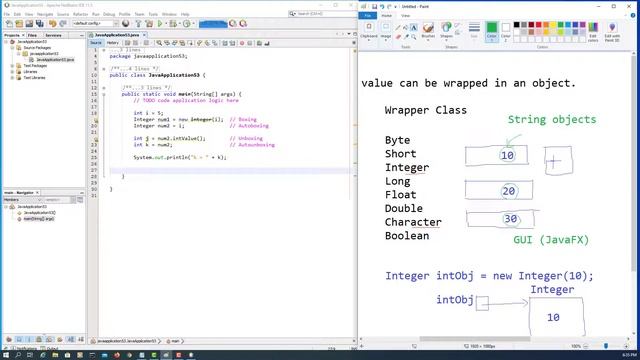Click the globe browser icon in NetBeans toolbar
640x360 pixels.
[126, 24]
